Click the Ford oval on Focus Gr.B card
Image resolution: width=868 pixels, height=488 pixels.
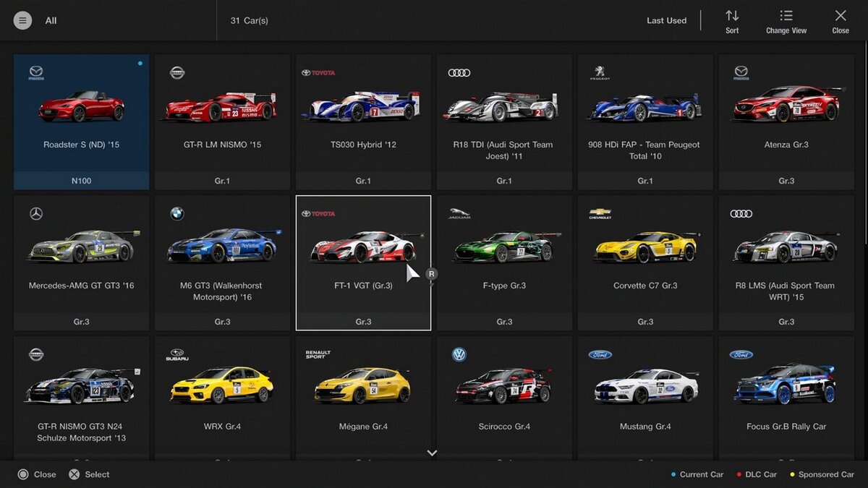click(x=741, y=354)
